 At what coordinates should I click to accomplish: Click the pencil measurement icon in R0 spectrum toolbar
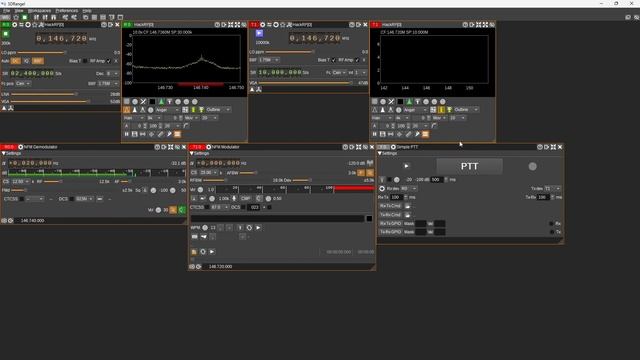point(160,134)
